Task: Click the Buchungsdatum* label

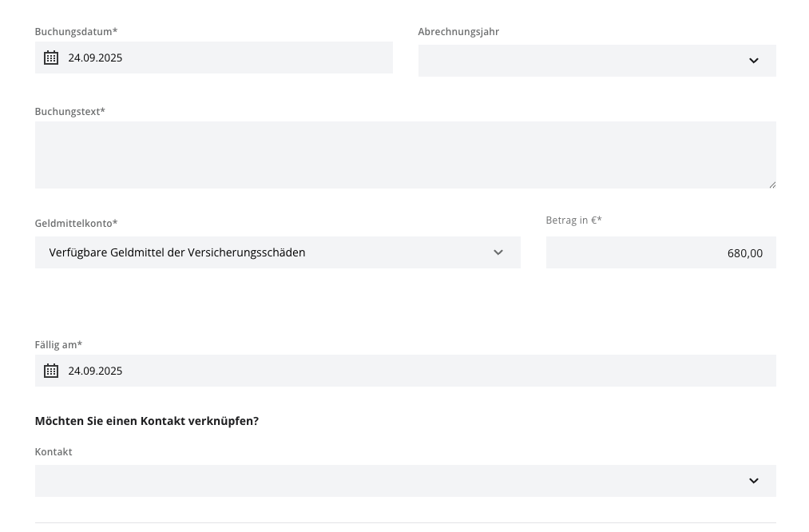Action: pos(76,32)
